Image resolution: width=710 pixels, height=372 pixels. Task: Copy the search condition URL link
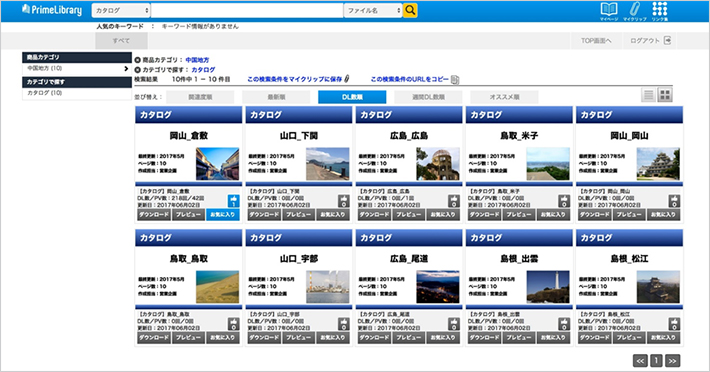pos(410,79)
